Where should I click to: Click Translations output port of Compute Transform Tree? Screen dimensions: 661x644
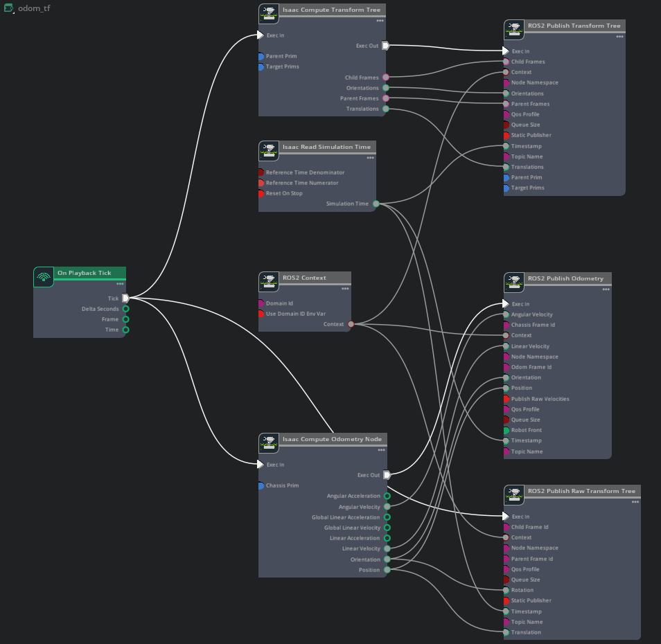point(386,109)
